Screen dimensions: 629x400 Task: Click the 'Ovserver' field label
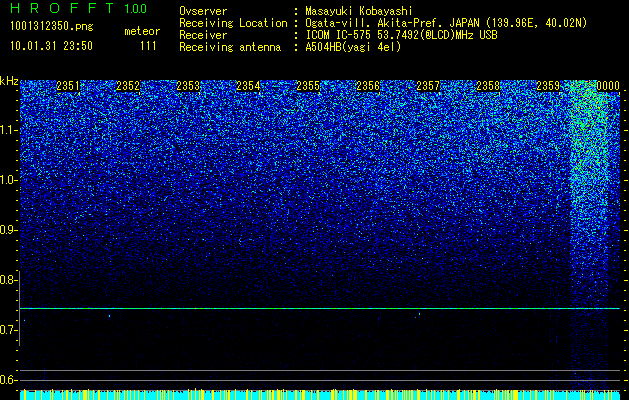point(203,11)
